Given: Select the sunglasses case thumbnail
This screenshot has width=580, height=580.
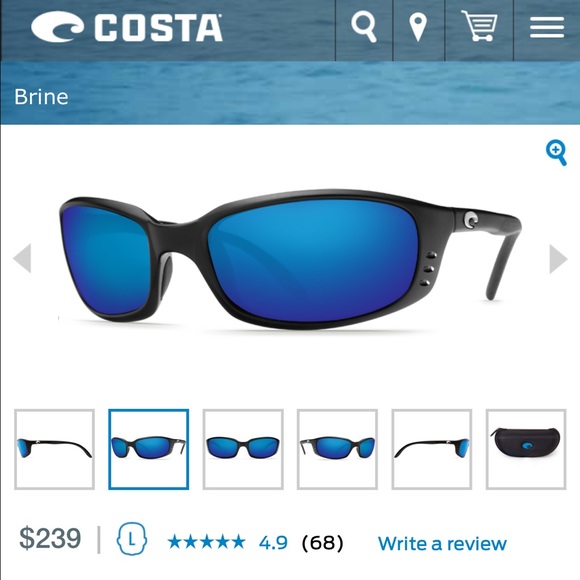Looking at the screenshot, I should tap(526, 449).
